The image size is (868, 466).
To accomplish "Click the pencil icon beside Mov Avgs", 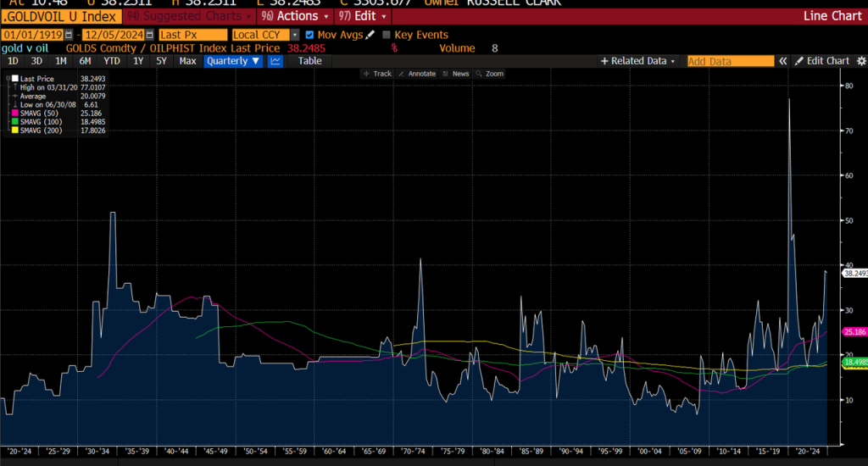I will coord(370,35).
